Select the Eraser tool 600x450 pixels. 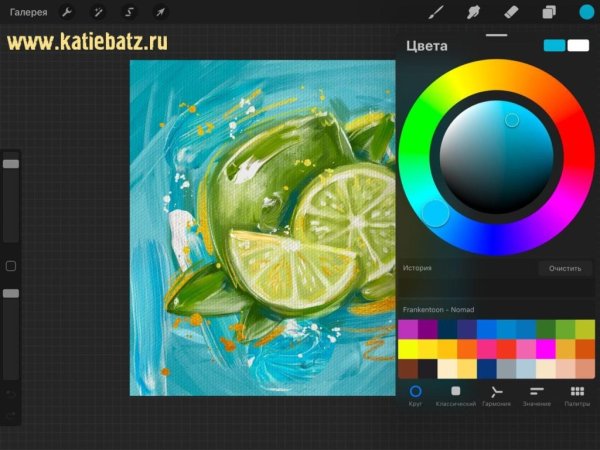(x=511, y=12)
